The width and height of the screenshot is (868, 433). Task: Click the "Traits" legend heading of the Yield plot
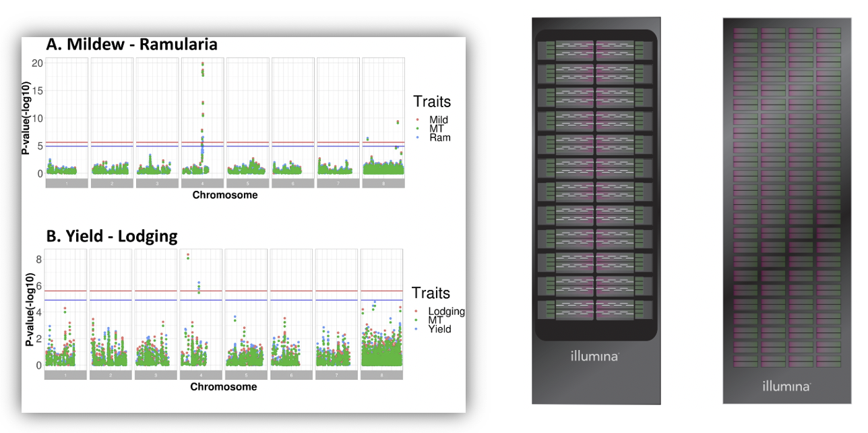[431, 293]
